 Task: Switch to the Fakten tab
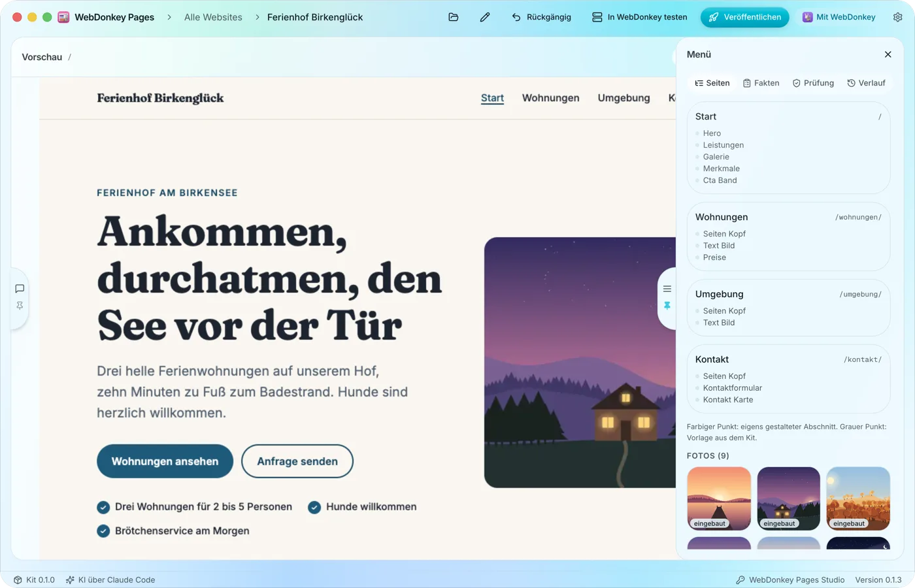tap(761, 83)
